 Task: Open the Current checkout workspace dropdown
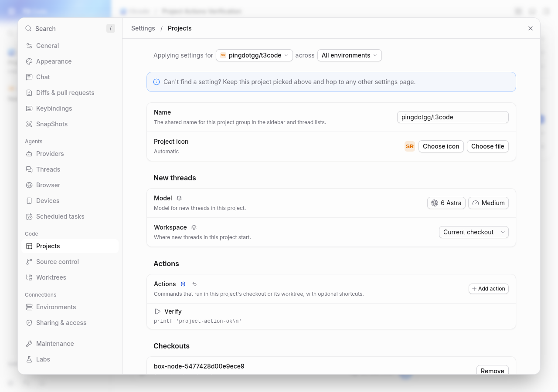(x=474, y=232)
